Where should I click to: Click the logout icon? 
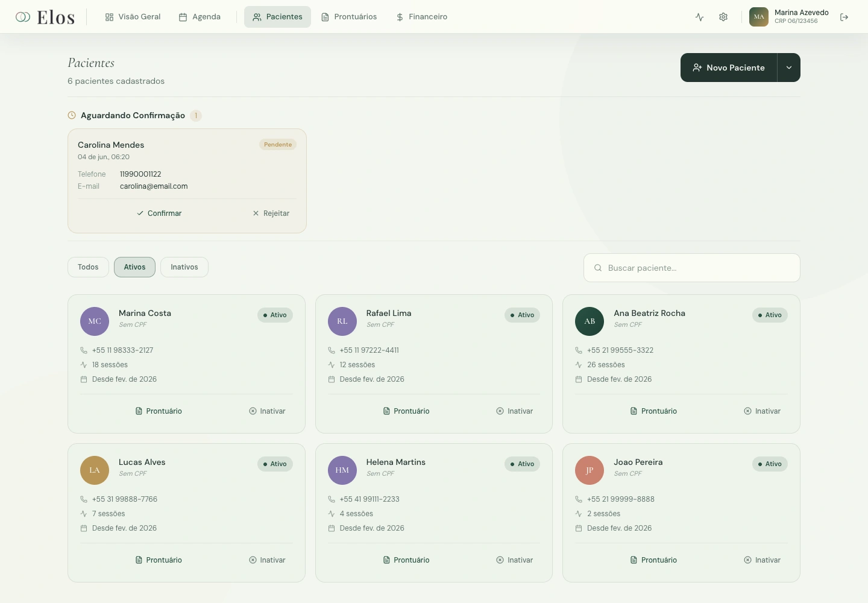(844, 17)
